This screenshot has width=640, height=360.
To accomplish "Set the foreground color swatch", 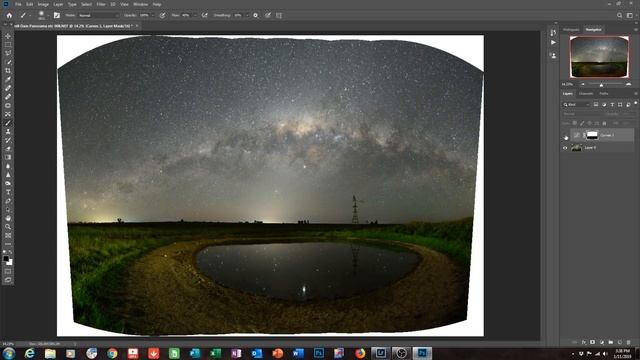I will click(6, 258).
